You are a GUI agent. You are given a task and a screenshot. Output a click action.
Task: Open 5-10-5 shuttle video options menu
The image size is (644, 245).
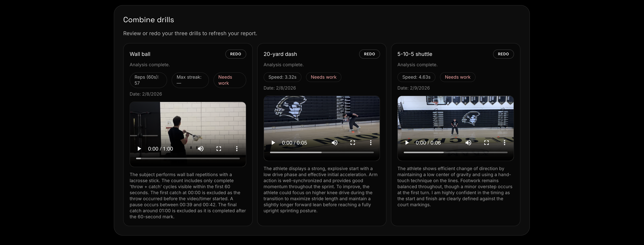(x=505, y=143)
